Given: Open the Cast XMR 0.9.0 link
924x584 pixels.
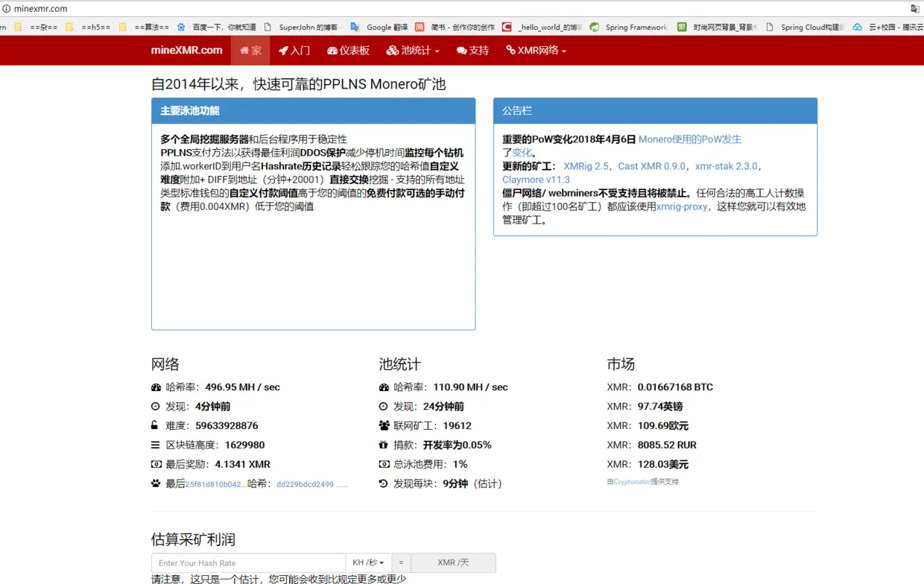Looking at the screenshot, I should tap(651, 166).
